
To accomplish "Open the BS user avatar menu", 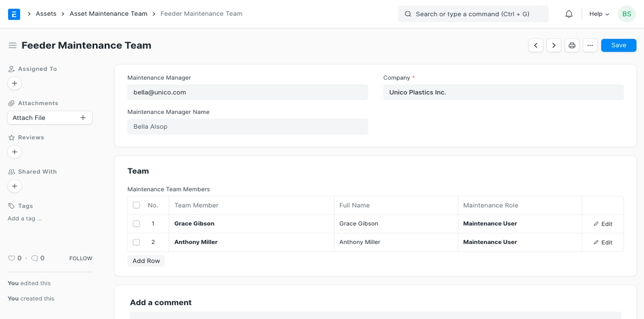I will [627, 14].
